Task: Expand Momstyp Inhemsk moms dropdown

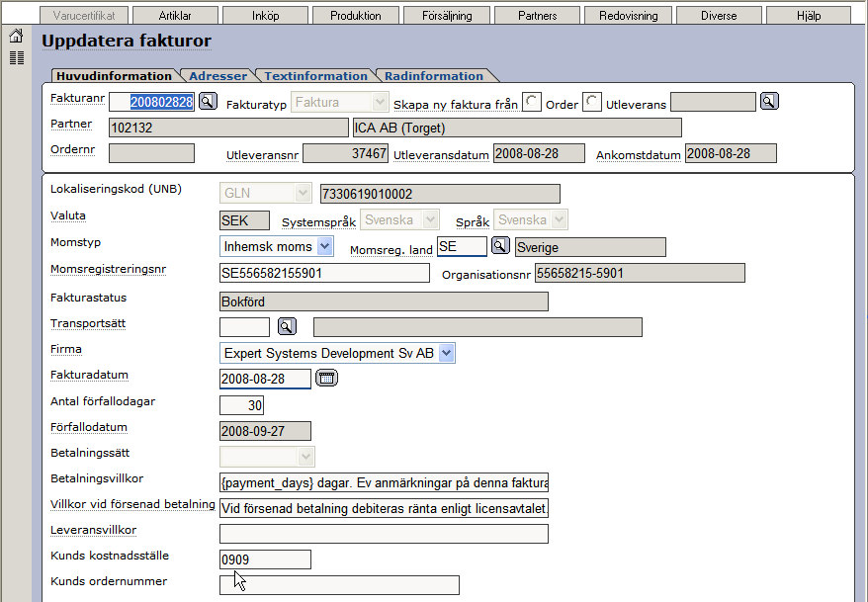Action: (277, 246)
